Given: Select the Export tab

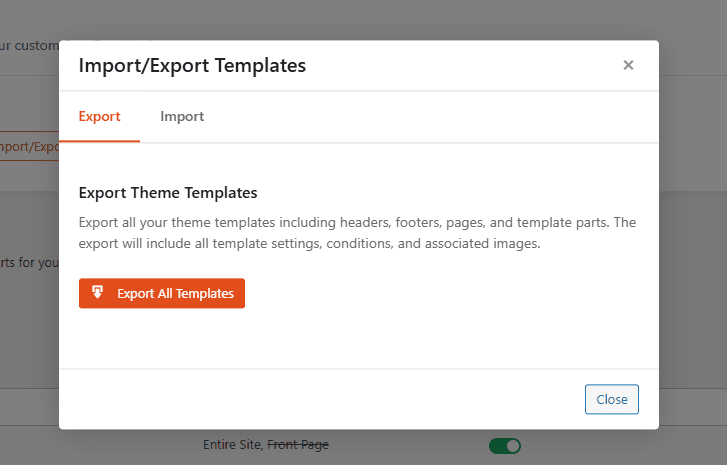Looking at the screenshot, I should click(x=99, y=117).
